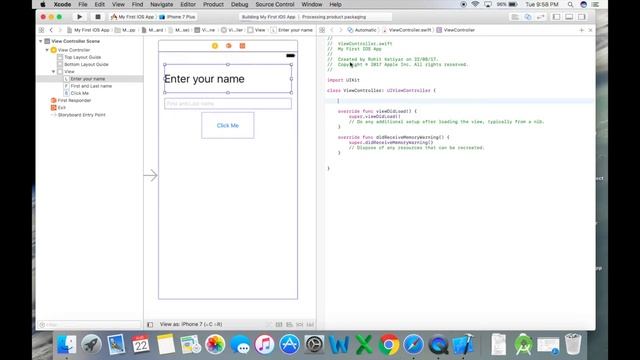This screenshot has height=360, width=640.
Task: Open the Product menu
Action: (x=213, y=4)
